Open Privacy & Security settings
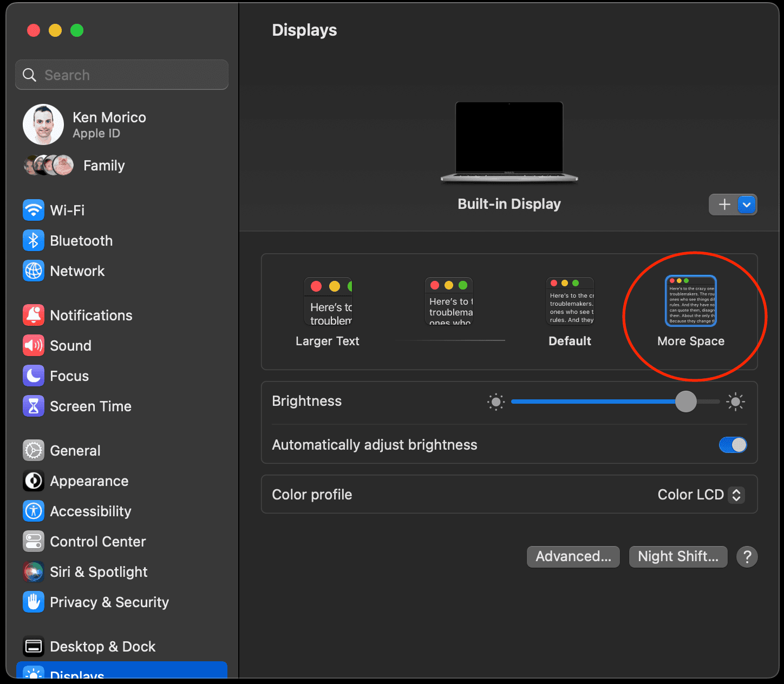This screenshot has width=784, height=684. coord(33,602)
